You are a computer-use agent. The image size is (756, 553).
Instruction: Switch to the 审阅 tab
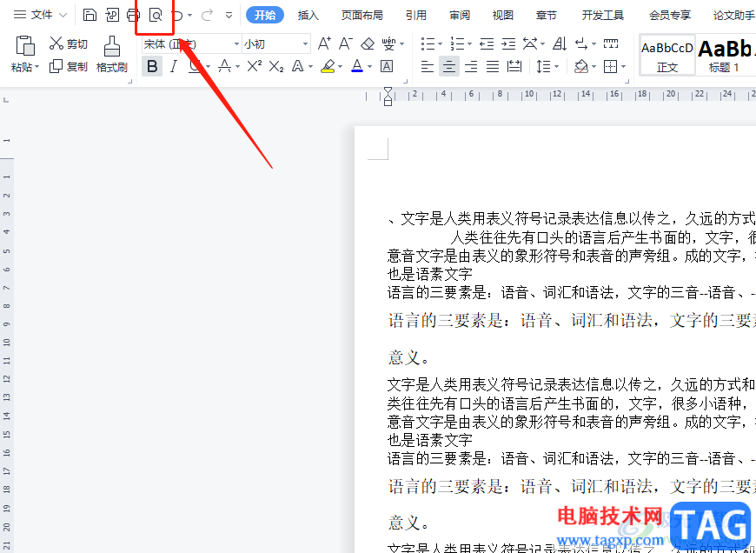click(460, 16)
